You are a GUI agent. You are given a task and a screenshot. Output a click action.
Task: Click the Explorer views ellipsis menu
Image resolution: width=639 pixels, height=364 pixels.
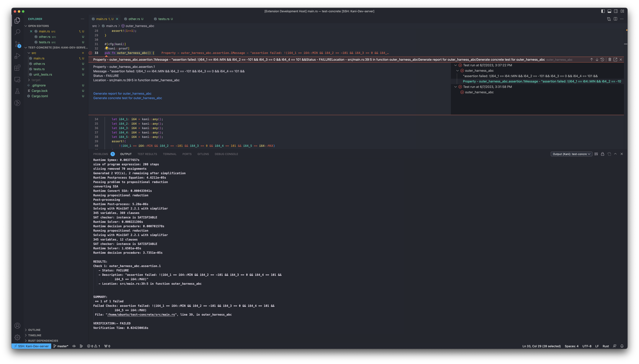(x=83, y=19)
